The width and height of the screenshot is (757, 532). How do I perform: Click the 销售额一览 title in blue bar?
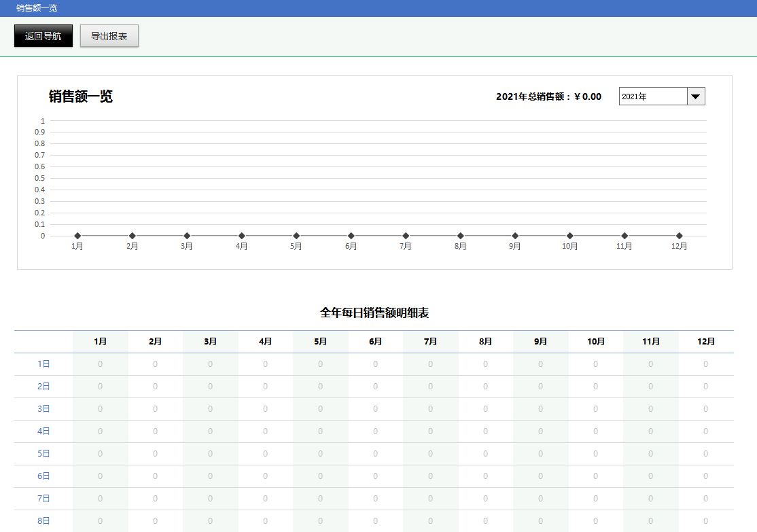[x=37, y=8]
